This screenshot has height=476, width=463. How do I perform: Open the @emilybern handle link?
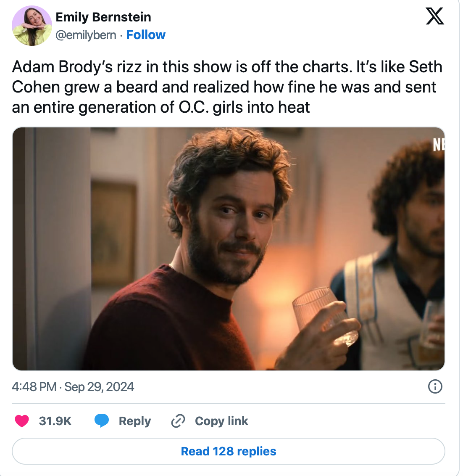coord(86,35)
